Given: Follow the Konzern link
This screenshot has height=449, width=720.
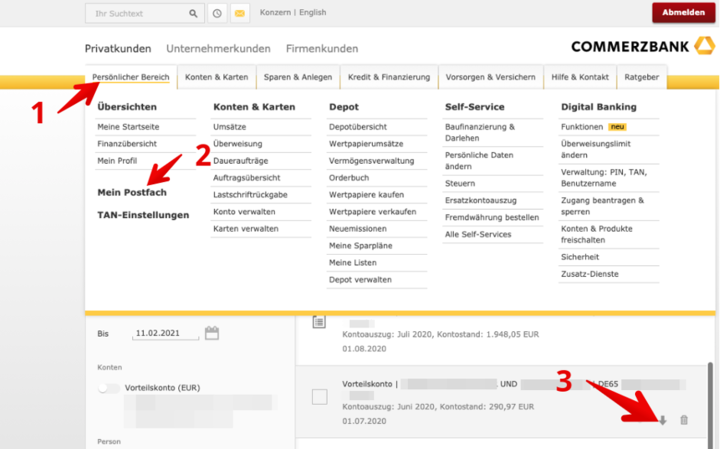Looking at the screenshot, I should (275, 12).
